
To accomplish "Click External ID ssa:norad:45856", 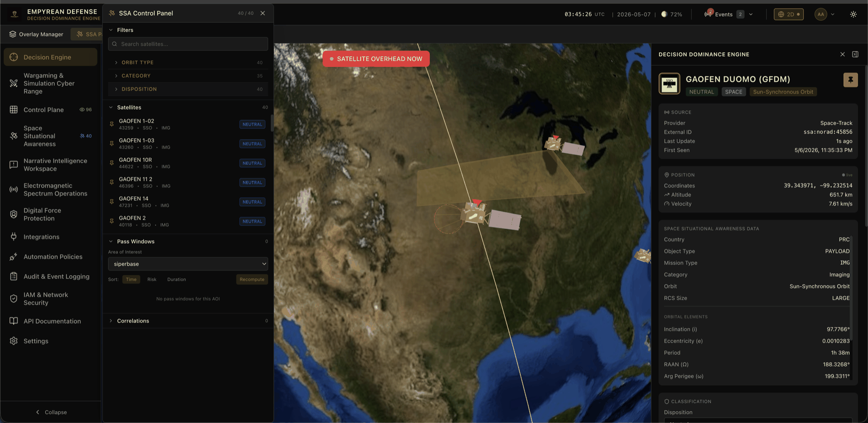I will [x=828, y=132].
